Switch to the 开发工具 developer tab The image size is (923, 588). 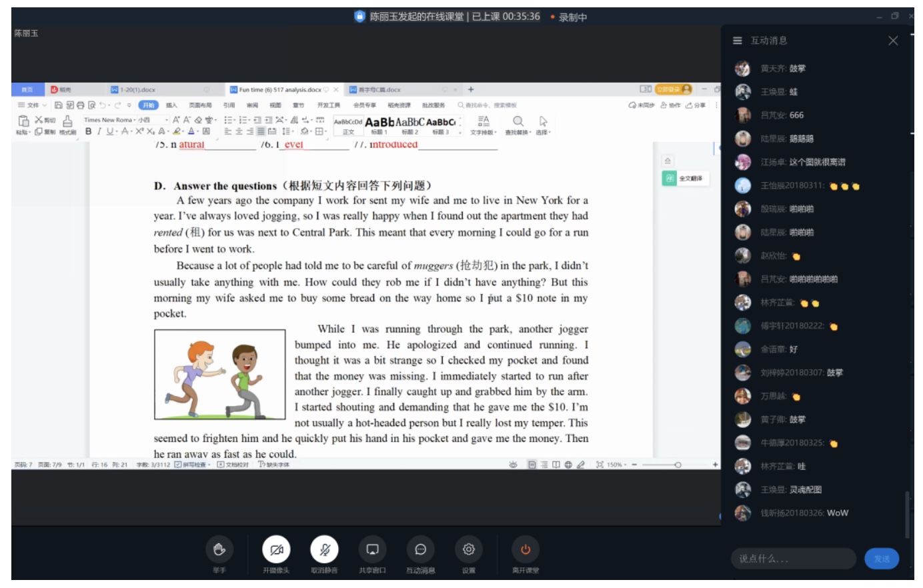click(x=329, y=105)
